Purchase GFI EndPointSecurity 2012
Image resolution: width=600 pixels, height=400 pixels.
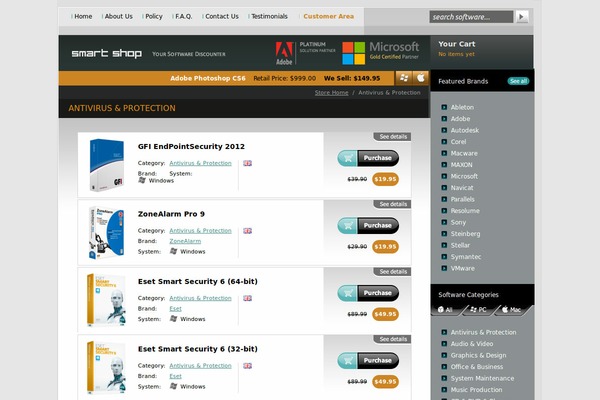pyautogui.click(x=378, y=158)
